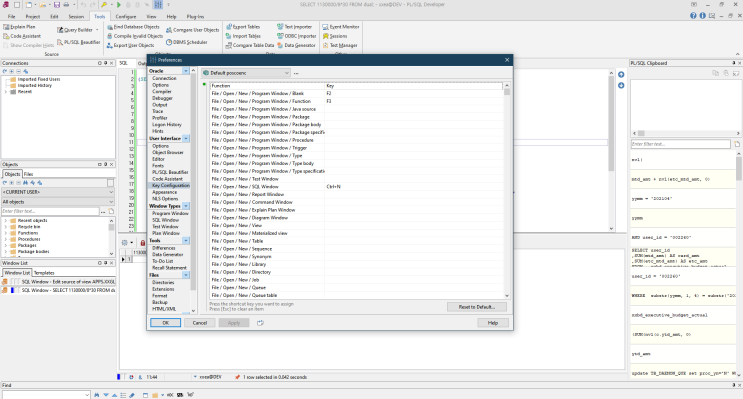
Task: Open Export User Objects tool
Action: (x=130, y=45)
